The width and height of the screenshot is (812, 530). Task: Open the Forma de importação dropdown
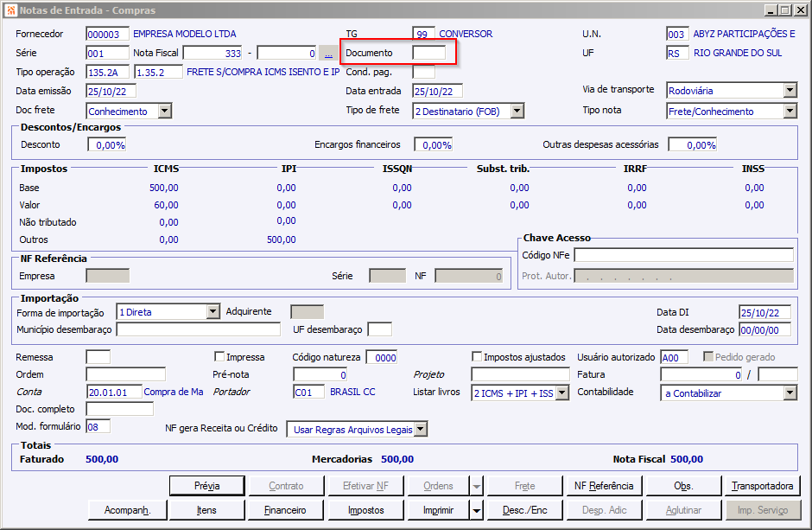click(213, 312)
